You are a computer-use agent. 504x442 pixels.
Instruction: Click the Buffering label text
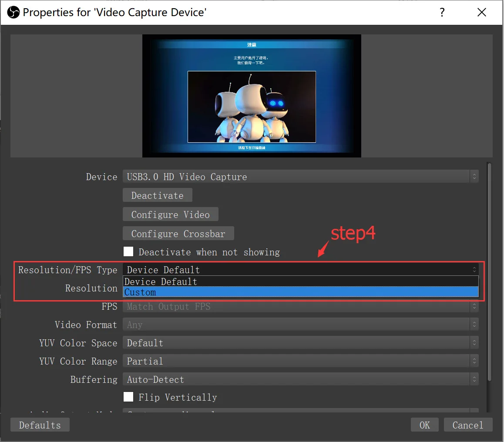94,380
